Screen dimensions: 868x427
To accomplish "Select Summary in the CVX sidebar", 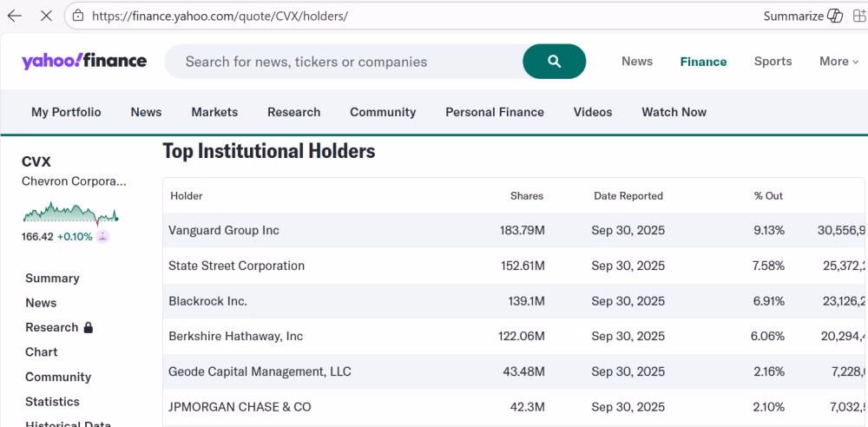I will click(x=52, y=279).
